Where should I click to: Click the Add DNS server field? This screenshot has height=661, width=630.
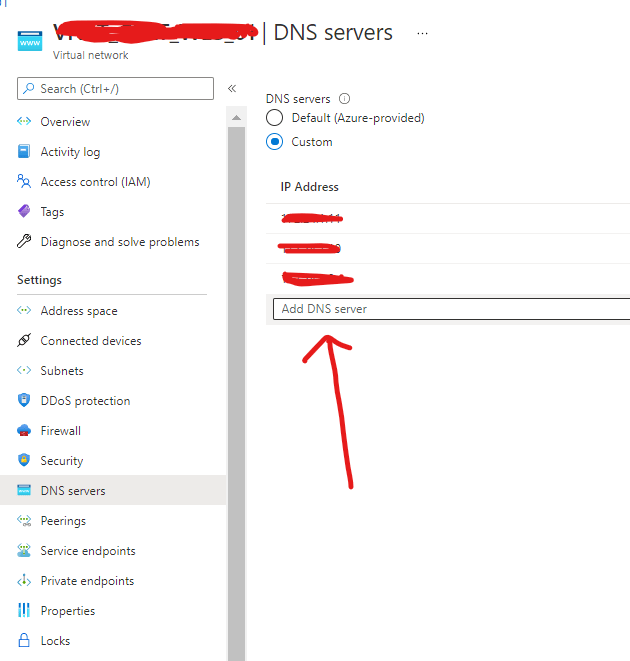[x=450, y=309]
